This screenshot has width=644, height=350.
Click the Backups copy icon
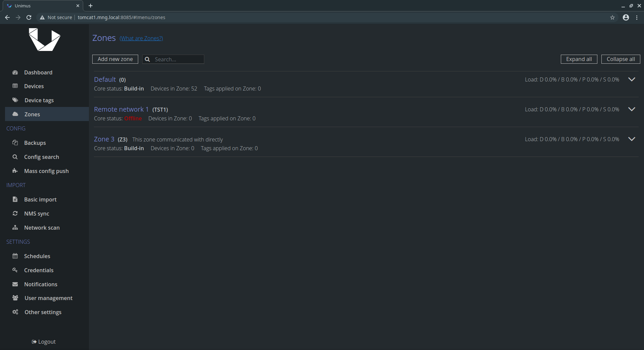(15, 142)
